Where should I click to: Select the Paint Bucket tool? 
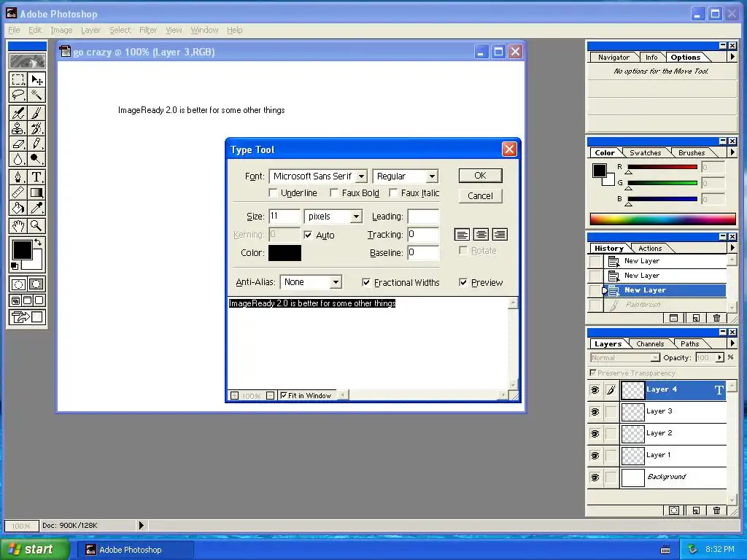click(18, 208)
